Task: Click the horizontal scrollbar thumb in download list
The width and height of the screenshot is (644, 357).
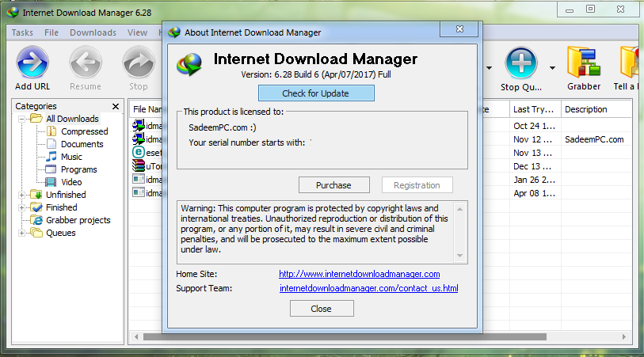Action: click(x=345, y=337)
